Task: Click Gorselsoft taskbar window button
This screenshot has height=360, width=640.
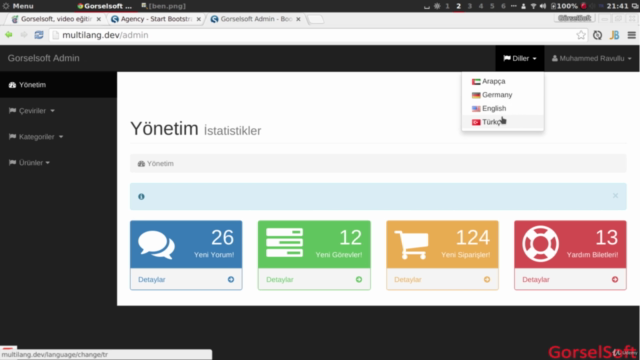Action: coord(104,6)
